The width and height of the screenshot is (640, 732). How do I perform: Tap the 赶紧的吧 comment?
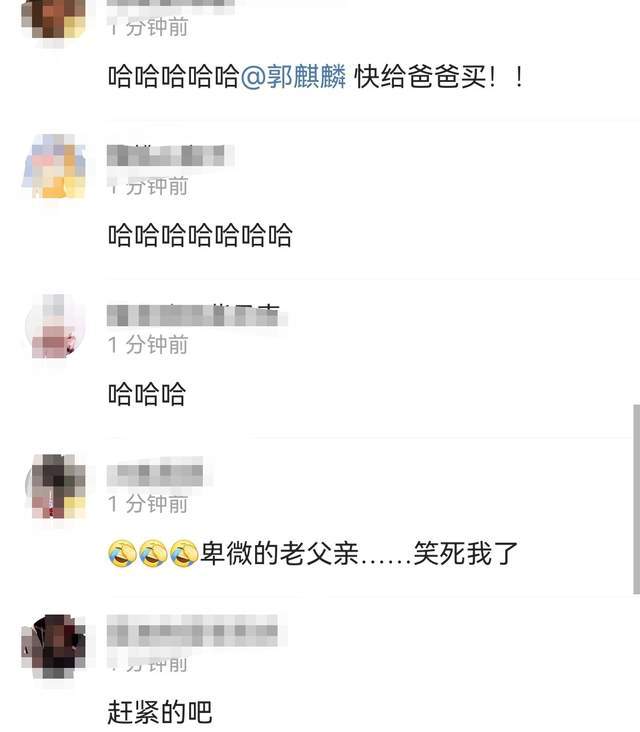(x=160, y=712)
